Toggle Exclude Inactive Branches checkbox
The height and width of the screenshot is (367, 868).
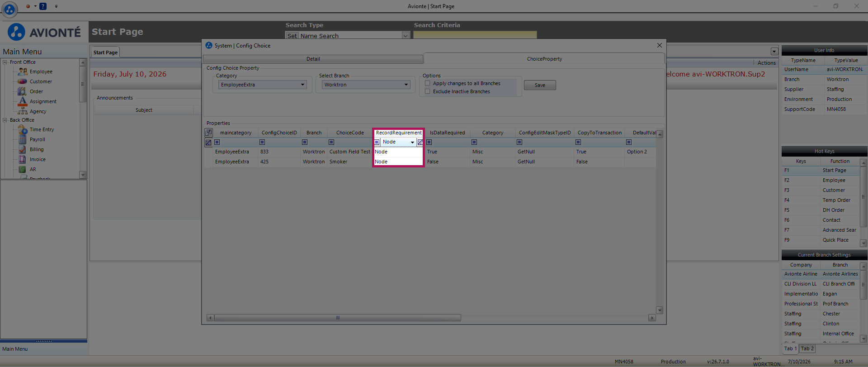pos(428,91)
